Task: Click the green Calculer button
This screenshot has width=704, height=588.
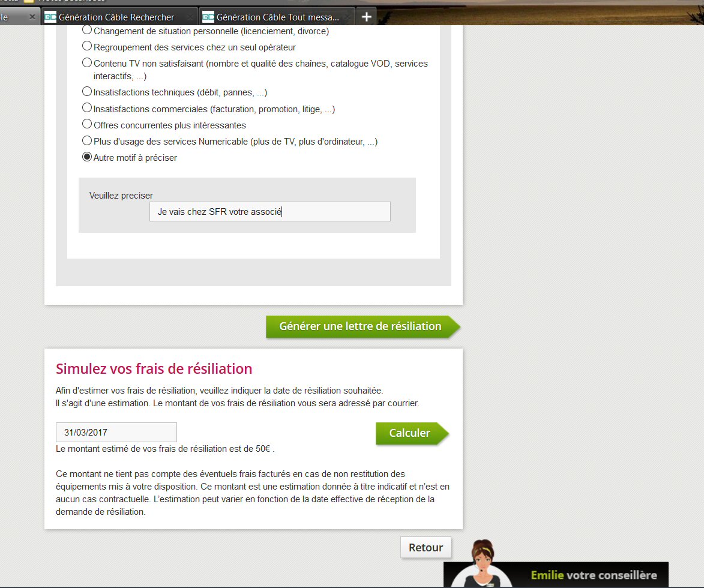Action: pyautogui.click(x=411, y=433)
